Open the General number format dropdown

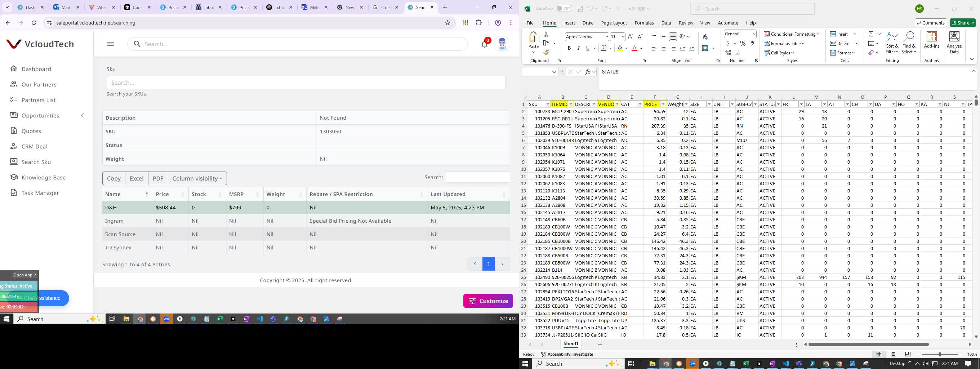click(754, 34)
